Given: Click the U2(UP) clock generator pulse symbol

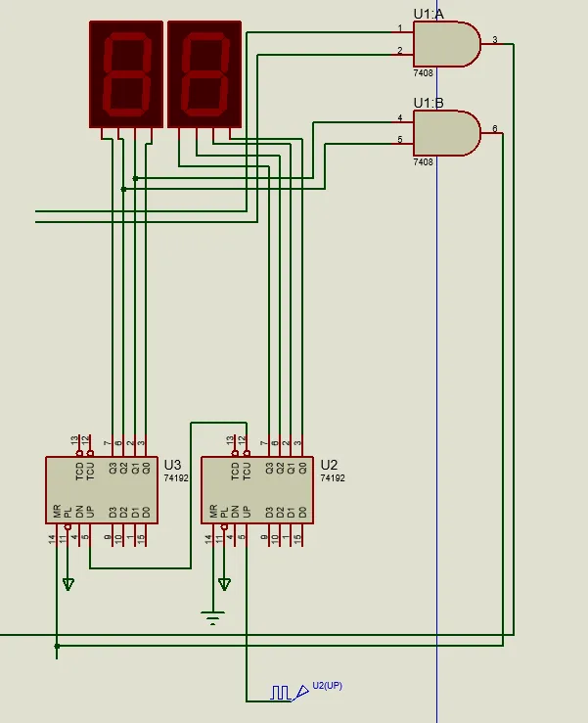Looking at the screenshot, I should pyautogui.click(x=281, y=693).
